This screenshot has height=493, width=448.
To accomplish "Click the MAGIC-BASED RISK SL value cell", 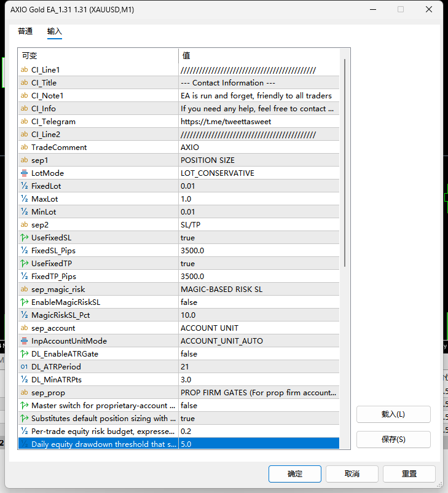I will click(x=259, y=290).
